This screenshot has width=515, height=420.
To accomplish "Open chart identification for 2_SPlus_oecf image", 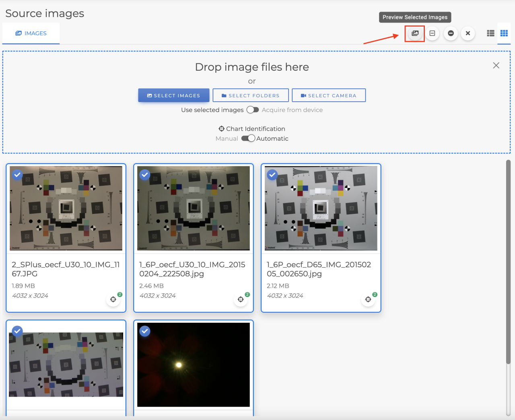I will (113, 299).
